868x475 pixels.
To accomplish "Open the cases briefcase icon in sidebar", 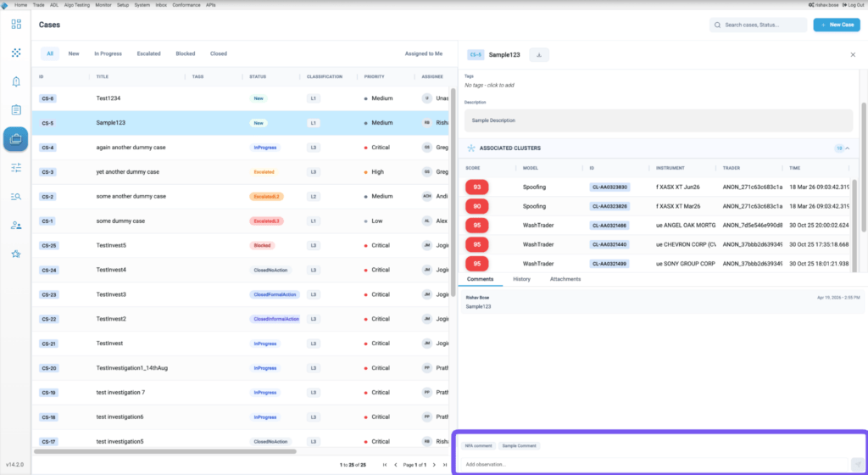I will click(16, 139).
